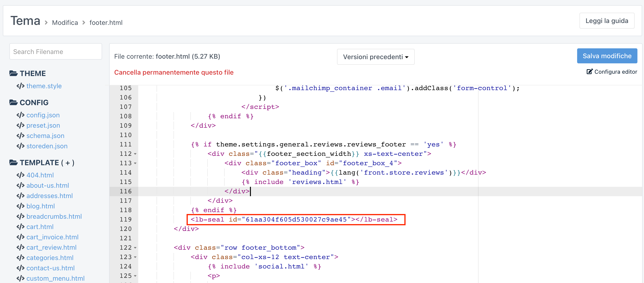The width and height of the screenshot is (644, 283).
Task: Click code icon beside about-us.html
Action: coord(20,185)
